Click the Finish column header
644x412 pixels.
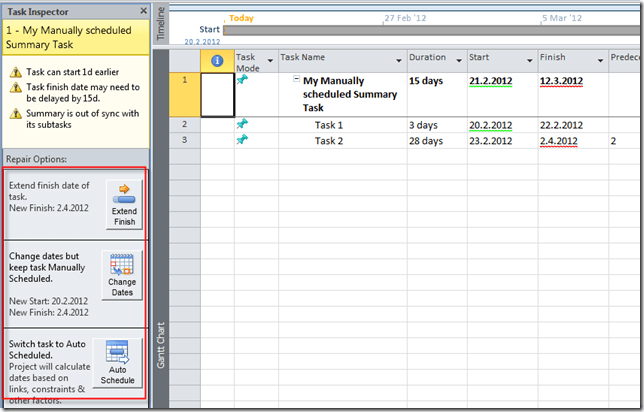(570, 59)
